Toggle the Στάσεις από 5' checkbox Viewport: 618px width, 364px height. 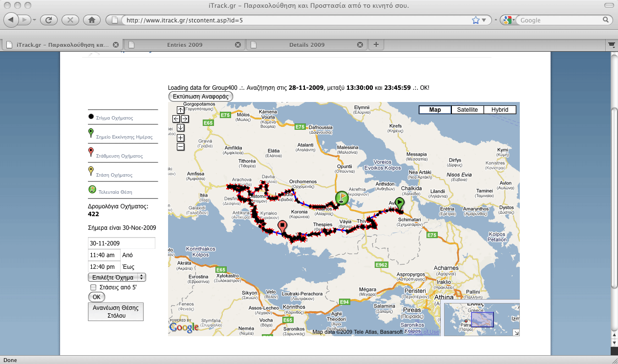click(x=93, y=287)
